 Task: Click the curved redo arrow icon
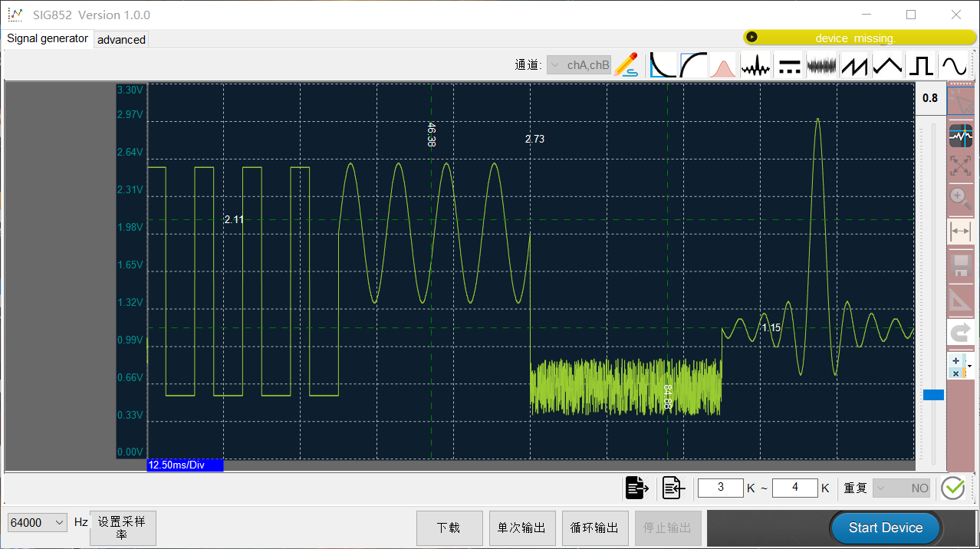coord(961,333)
